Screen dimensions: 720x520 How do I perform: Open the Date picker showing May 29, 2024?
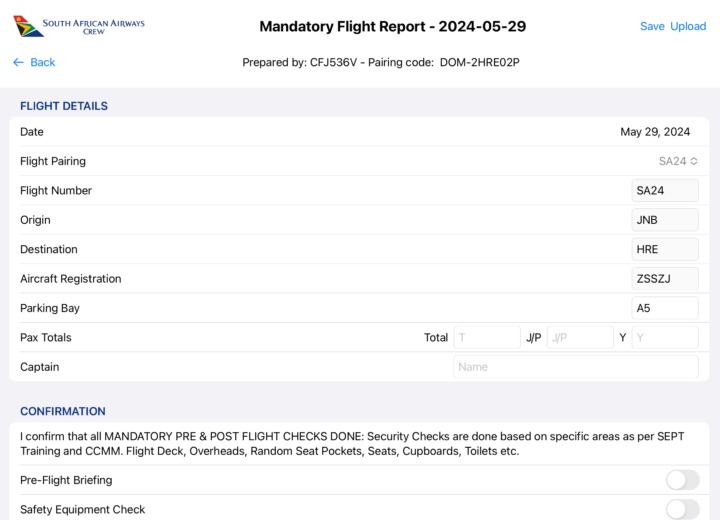pos(655,132)
